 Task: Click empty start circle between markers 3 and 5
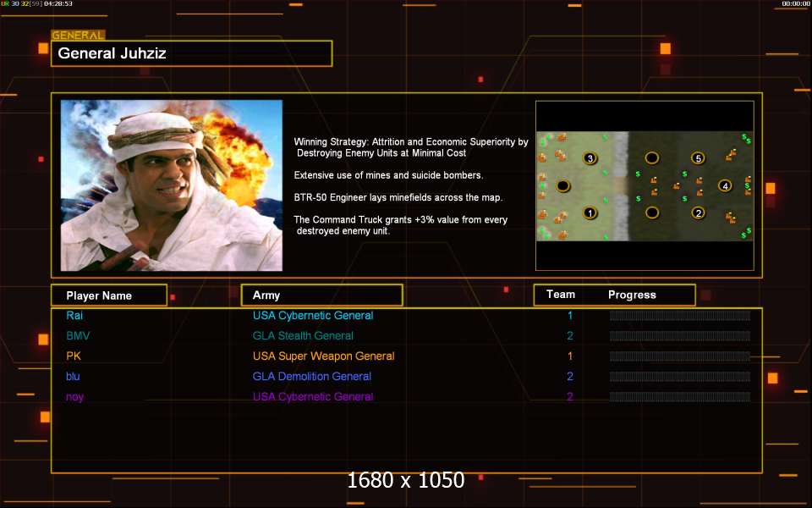coord(652,157)
